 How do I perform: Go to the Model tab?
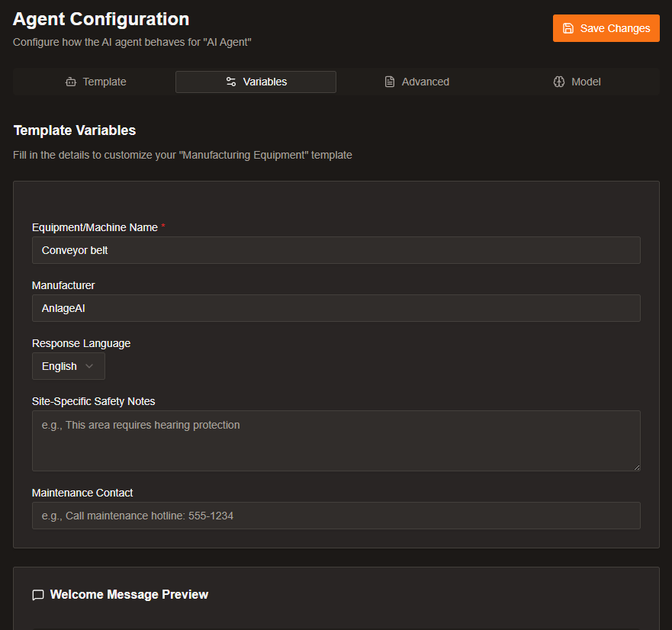(577, 82)
